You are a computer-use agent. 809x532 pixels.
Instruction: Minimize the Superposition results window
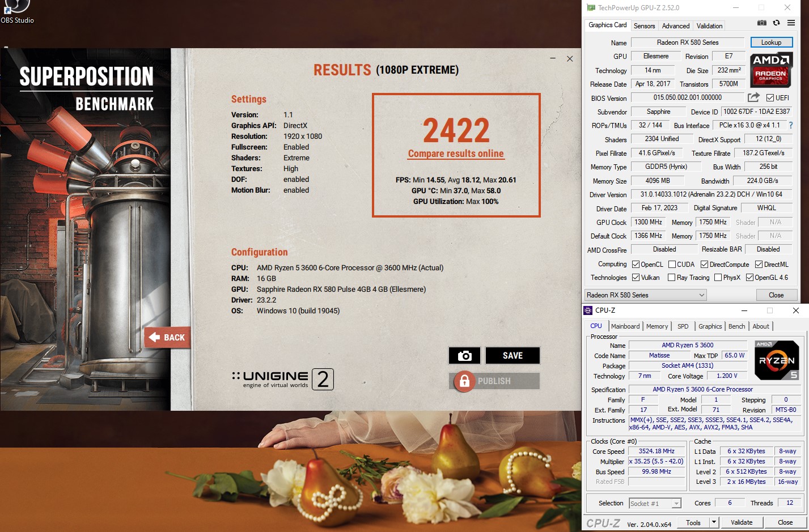click(553, 59)
